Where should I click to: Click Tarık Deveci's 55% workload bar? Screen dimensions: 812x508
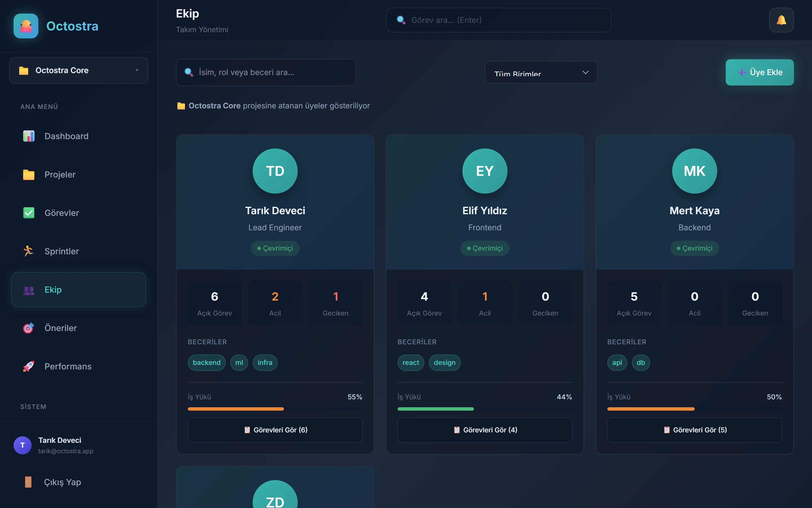275,409
